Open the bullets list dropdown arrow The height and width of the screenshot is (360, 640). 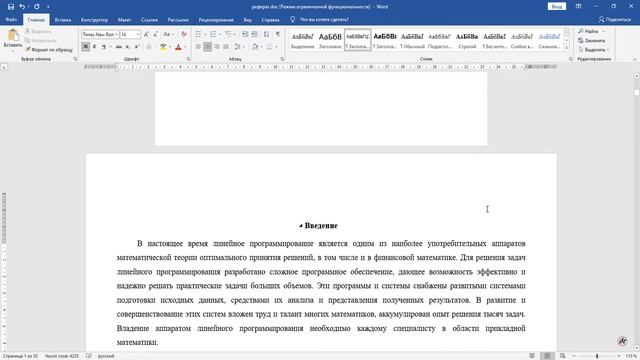[205, 34]
